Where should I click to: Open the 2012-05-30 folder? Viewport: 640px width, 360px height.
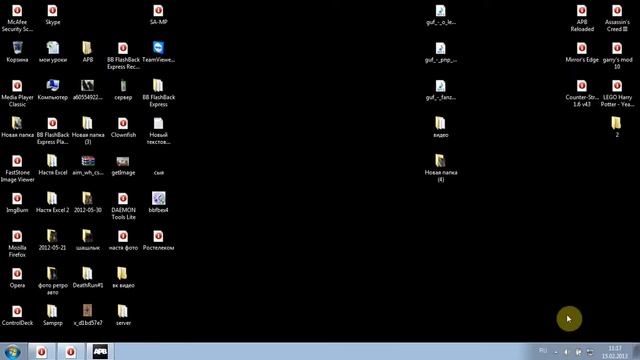(x=87, y=202)
